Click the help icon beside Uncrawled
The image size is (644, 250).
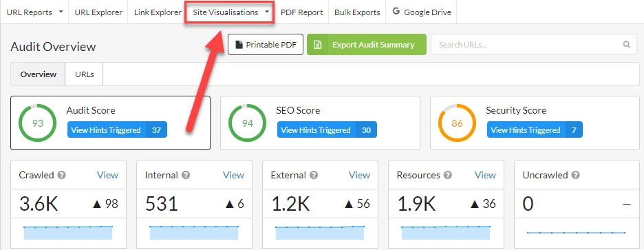tap(575, 175)
